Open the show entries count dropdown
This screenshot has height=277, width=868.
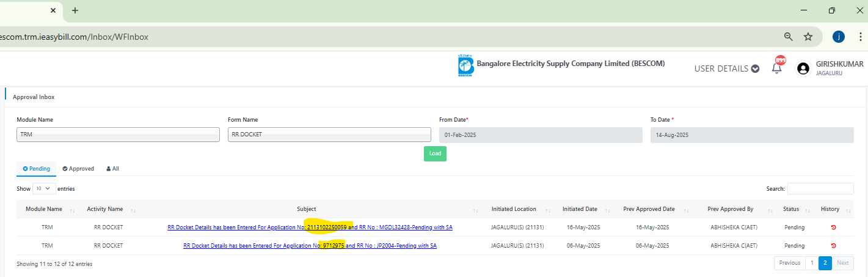(x=44, y=189)
